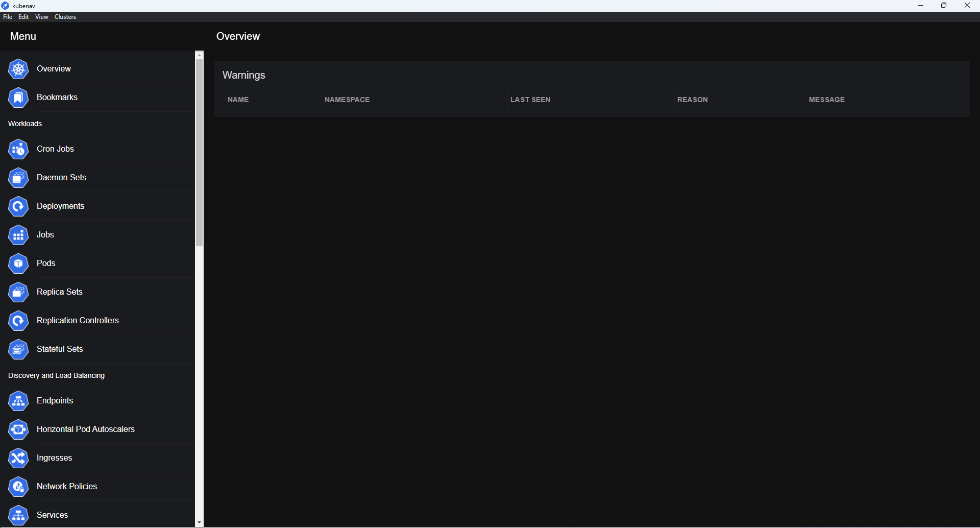The height and width of the screenshot is (528, 980).
Task: Open the Bookmarks page label
Action: click(57, 97)
